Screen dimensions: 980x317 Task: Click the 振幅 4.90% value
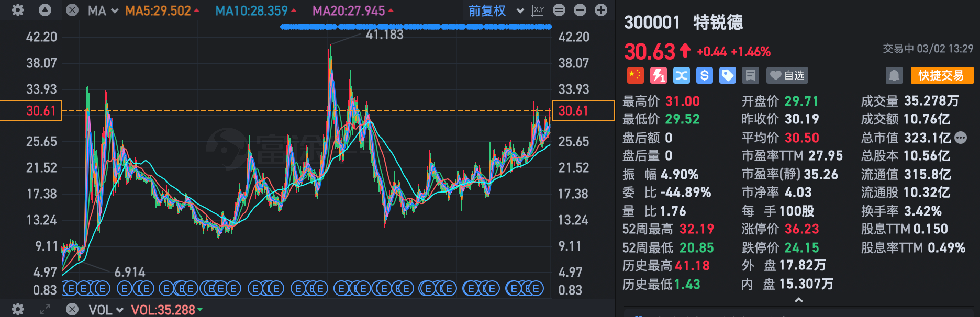tap(680, 174)
